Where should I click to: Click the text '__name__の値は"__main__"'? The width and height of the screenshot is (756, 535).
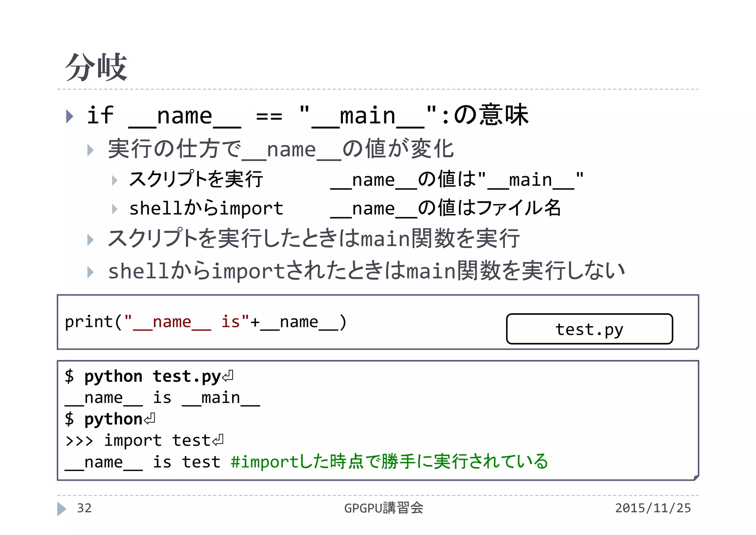pos(457,180)
